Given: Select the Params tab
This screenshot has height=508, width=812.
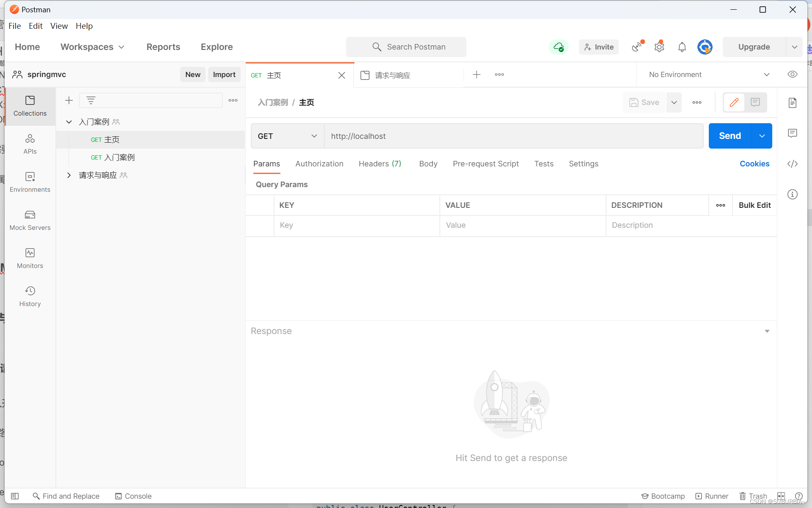Looking at the screenshot, I should coord(266,163).
